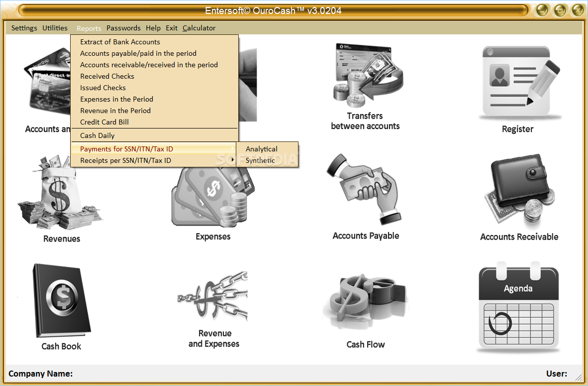This screenshot has width=588, height=386.
Task: Click the Revenues money bag icon
Action: coord(60,192)
